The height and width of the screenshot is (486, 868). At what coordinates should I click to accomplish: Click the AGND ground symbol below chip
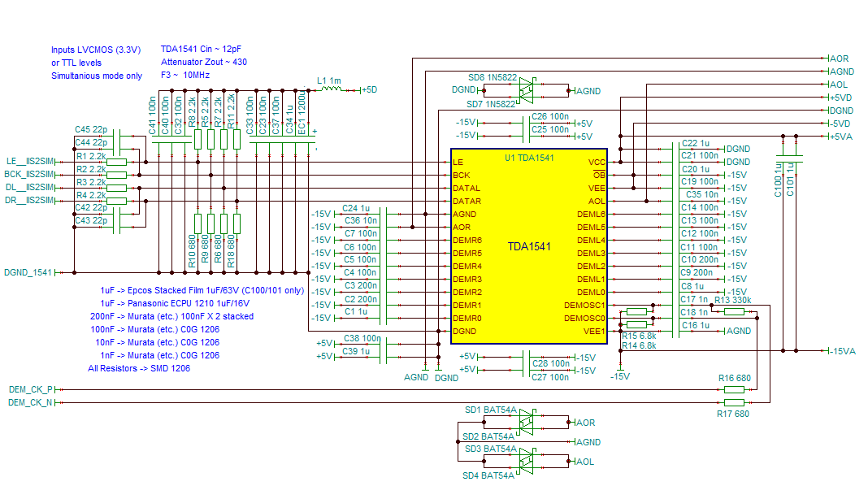coord(425,368)
